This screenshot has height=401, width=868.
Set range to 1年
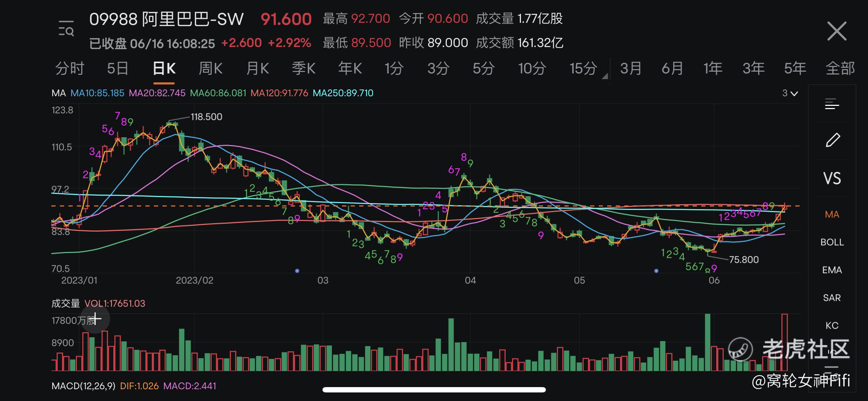pos(713,68)
